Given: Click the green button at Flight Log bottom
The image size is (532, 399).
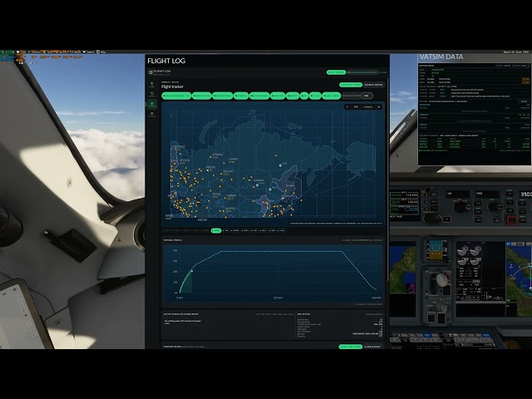Looking at the screenshot, I should (351, 347).
